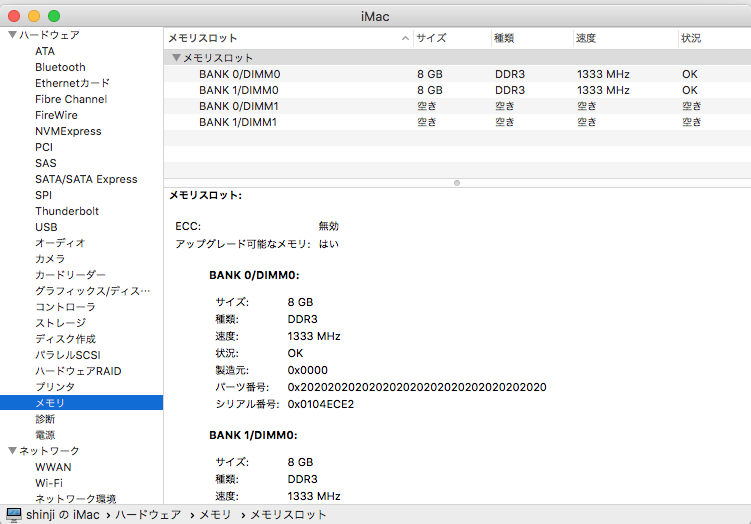Screen dimensions: 751x524
Task: Sort by the メモリスロット column header
Action: [288, 38]
